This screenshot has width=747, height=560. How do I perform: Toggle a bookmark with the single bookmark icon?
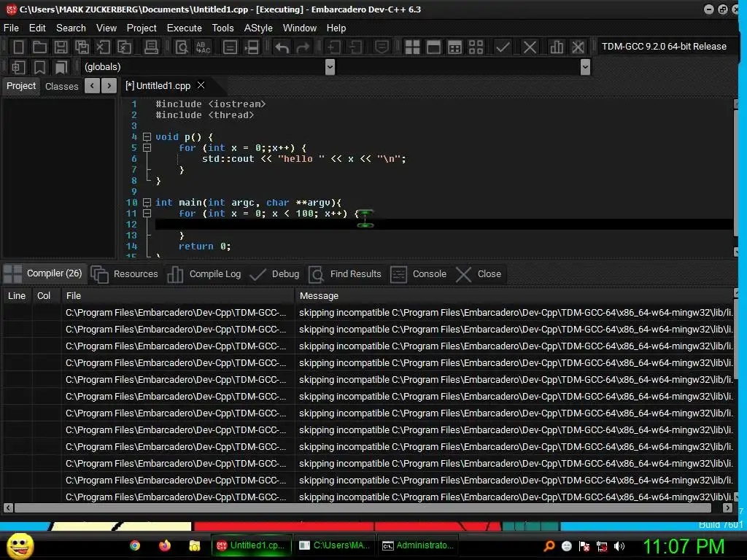click(x=39, y=67)
